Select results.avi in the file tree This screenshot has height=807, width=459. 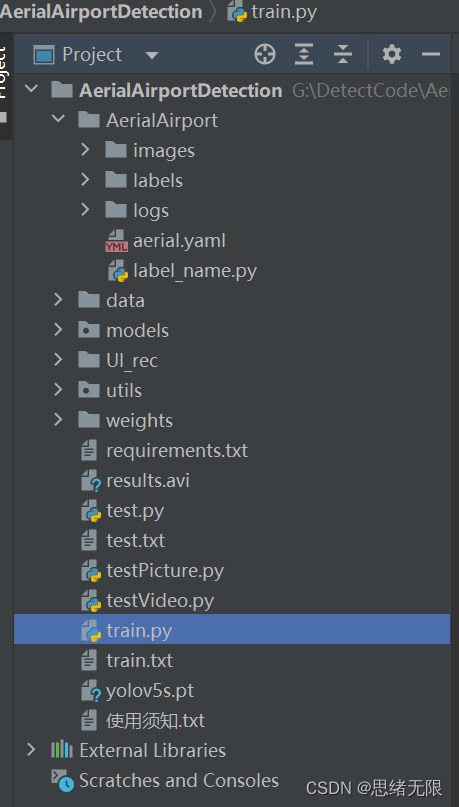(148, 481)
